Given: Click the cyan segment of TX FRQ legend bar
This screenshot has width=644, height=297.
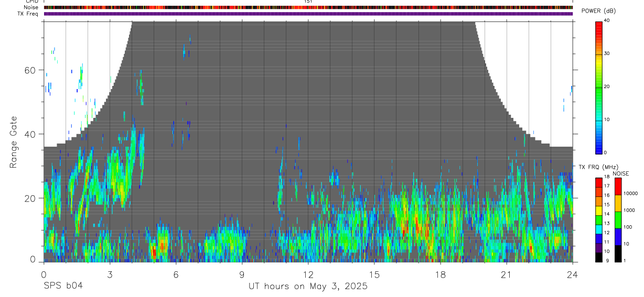Looking at the screenshot, I should click(x=599, y=229).
